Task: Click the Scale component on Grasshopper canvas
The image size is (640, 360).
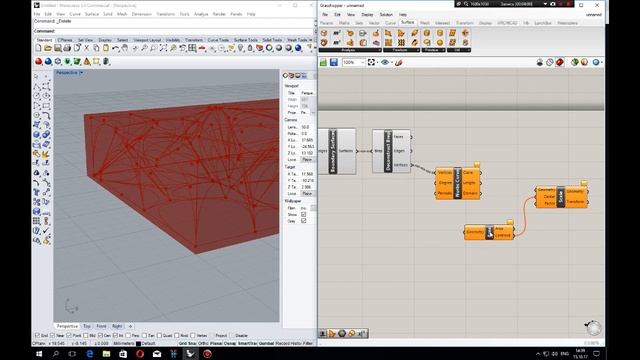Action: point(561,197)
